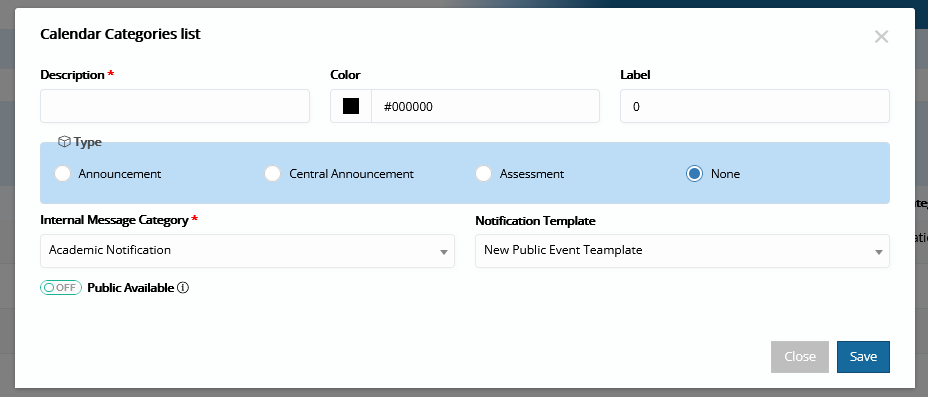The image size is (928, 397).
Task: Expand the Notification Template dropdown arrow
Action: pyautogui.click(x=878, y=252)
